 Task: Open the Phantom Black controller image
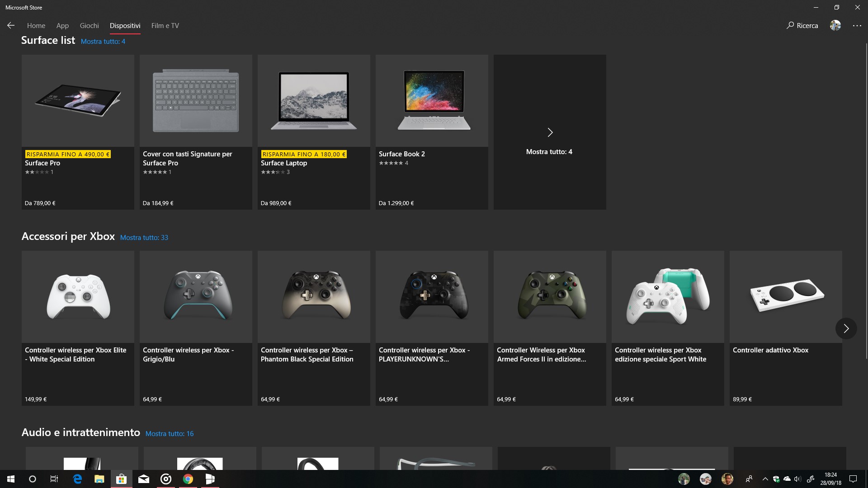point(314,297)
